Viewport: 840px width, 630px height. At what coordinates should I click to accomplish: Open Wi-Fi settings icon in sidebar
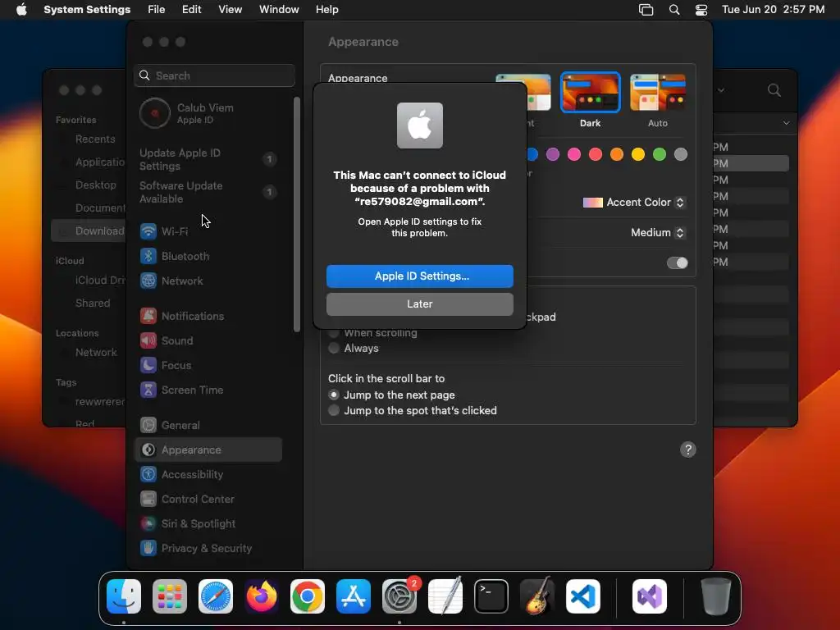tap(148, 231)
